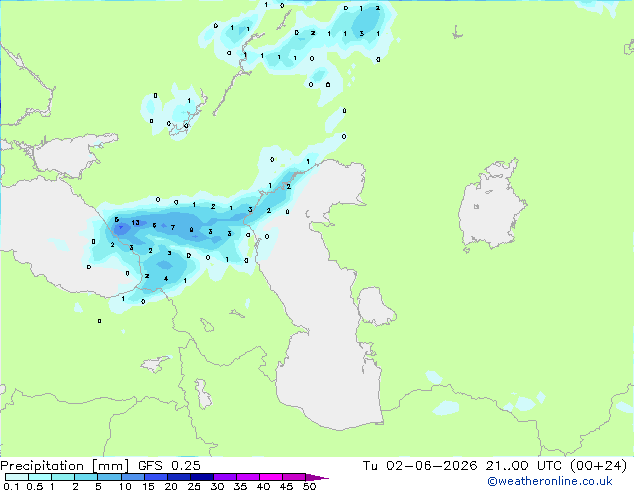The width and height of the screenshot is (634, 490).
Task: Pick the 15–20 mm legend color swatch
Action: [x=155, y=477]
